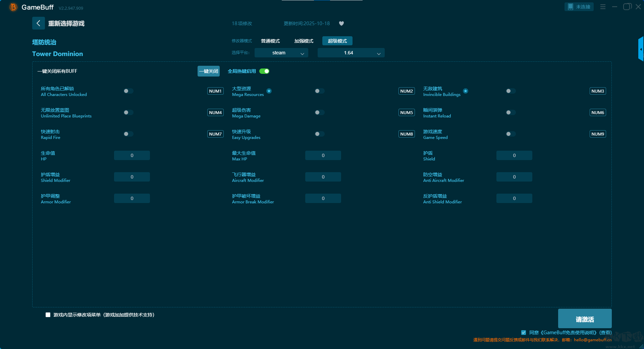Viewport: 644px width, 349px height.
Task: Click the heart favorite icon
Action: pyautogui.click(x=341, y=23)
